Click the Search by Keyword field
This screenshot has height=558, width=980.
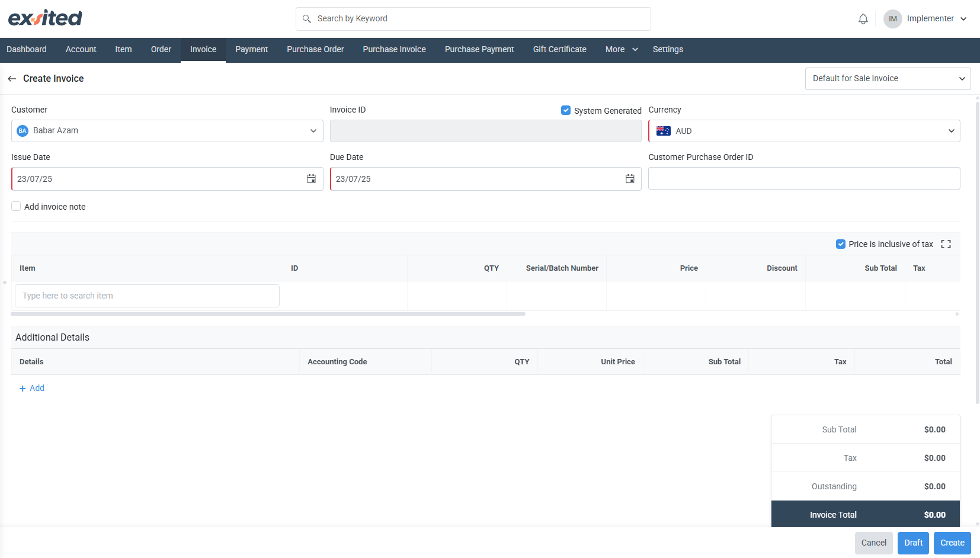point(473,19)
